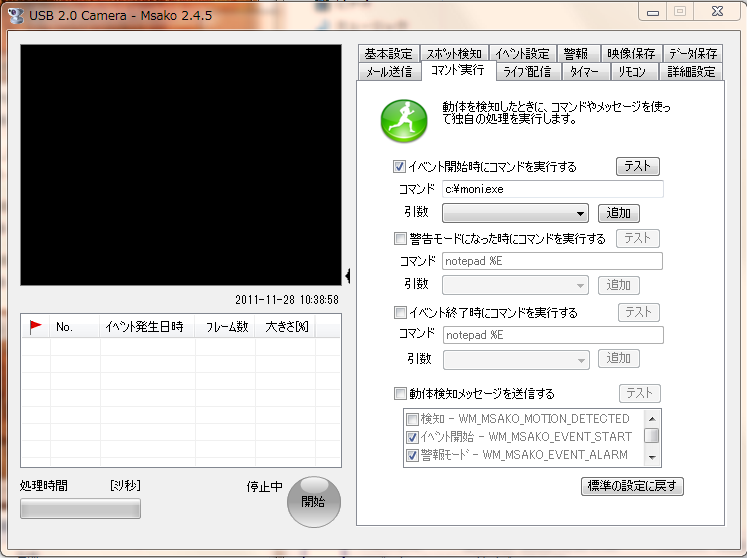Open the 引数 dropdown for event end
This screenshot has height=558, width=747.
click(x=516, y=360)
